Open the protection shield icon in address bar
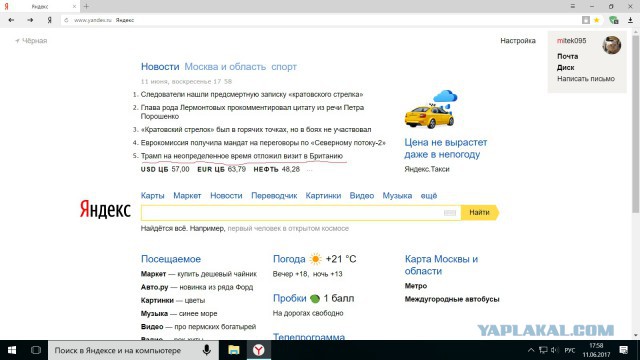This screenshot has height=360, width=640. pyautogui.click(x=613, y=20)
